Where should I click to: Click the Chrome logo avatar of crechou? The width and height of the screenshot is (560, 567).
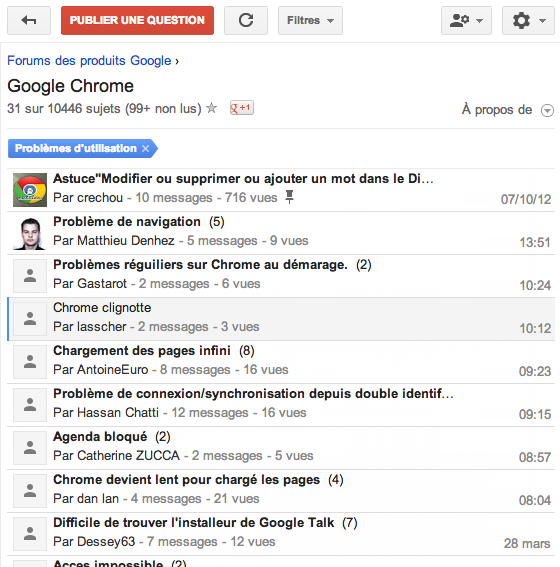[30, 190]
